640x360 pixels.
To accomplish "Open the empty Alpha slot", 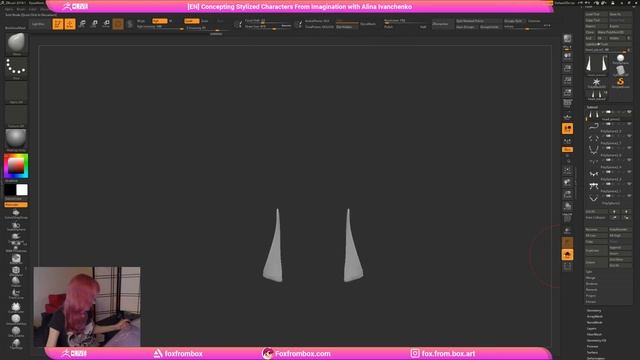I will [x=16, y=92].
